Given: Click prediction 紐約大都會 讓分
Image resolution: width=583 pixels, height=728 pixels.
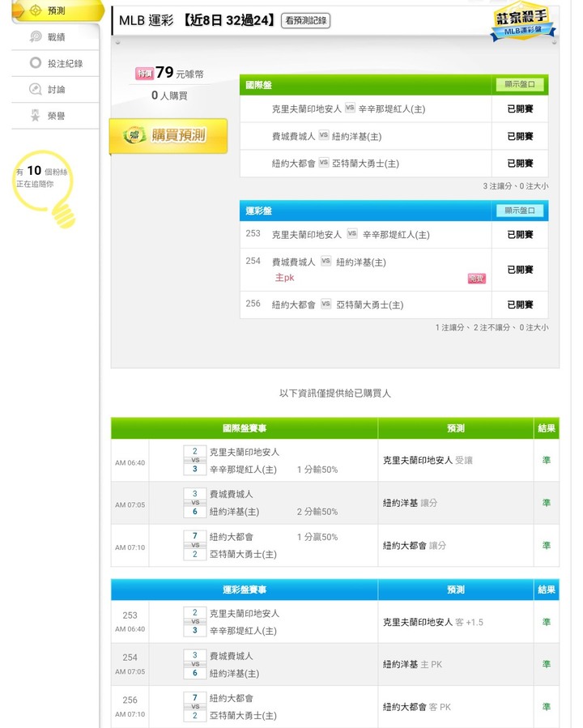Looking at the screenshot, I should [x=414, y=546].
